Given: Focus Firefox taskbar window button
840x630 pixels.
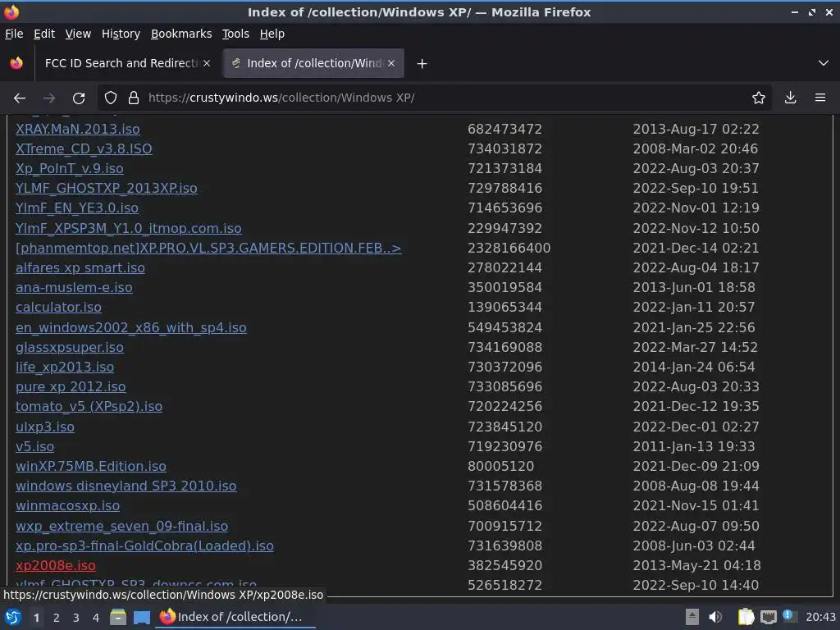Looking at the screenshot, I should tap(235, 617).
